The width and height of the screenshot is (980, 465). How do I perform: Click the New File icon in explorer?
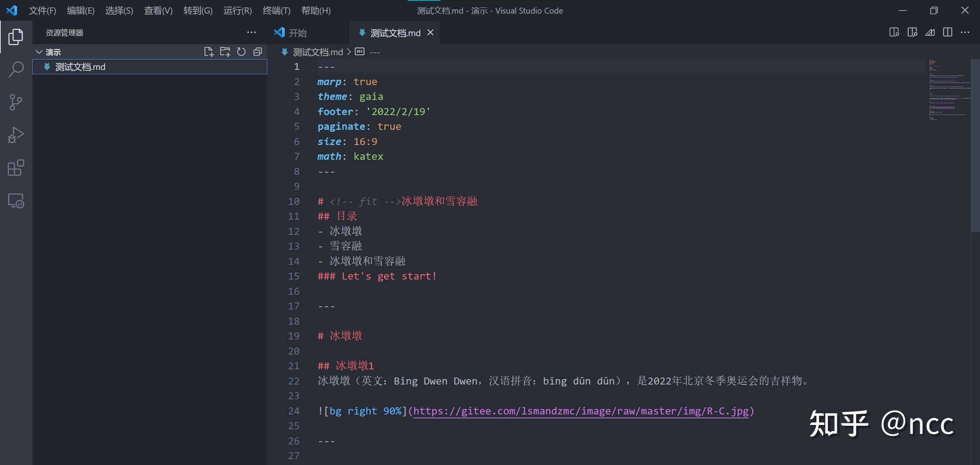209,52
